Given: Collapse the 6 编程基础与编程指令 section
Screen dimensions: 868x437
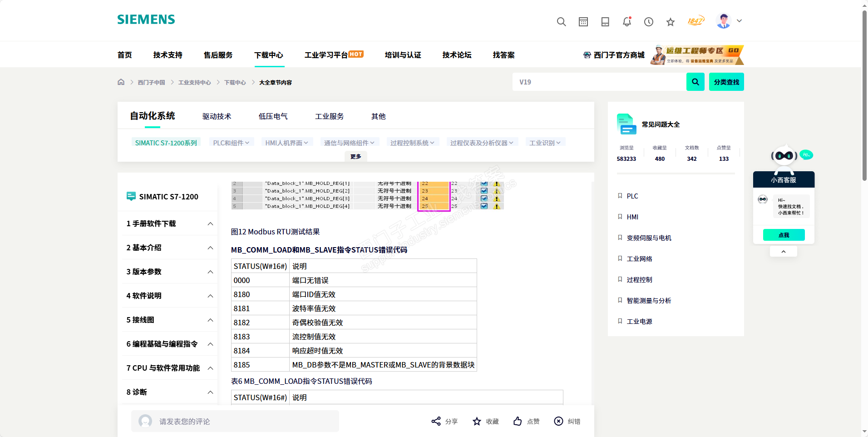Looking at the screenshot, I should coord(211,344).
